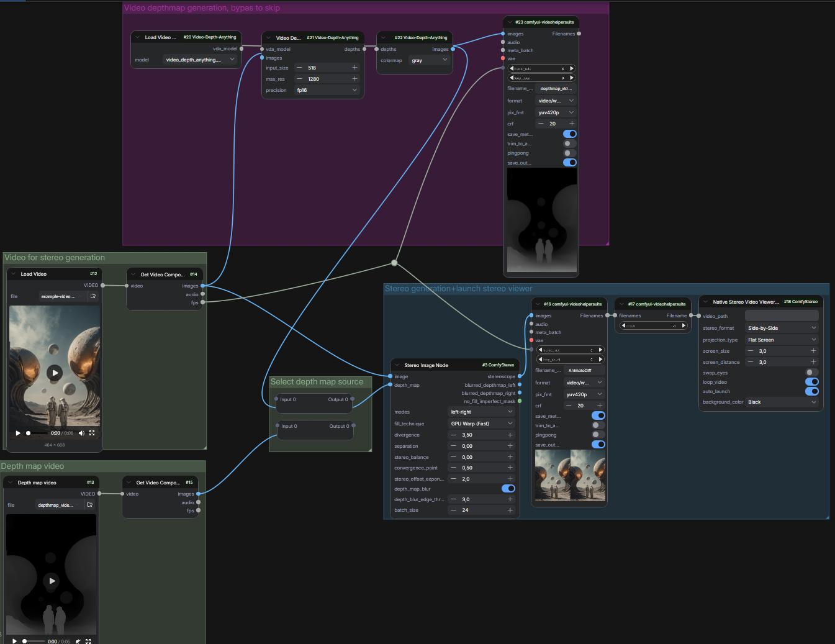Viewport: 835px width, 644px height.
Task: Collapse Native Stereo Video Viewer node
Action: 706,302
